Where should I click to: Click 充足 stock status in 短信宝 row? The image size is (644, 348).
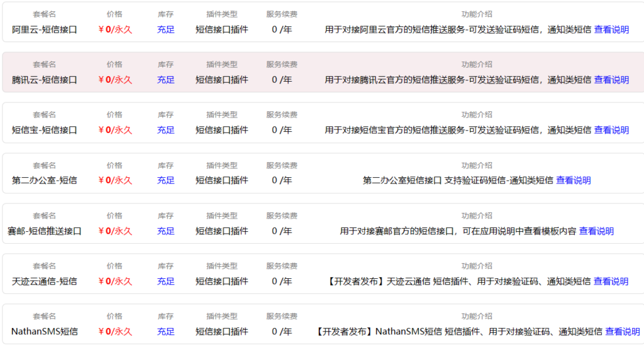click(x=165, y=130)
